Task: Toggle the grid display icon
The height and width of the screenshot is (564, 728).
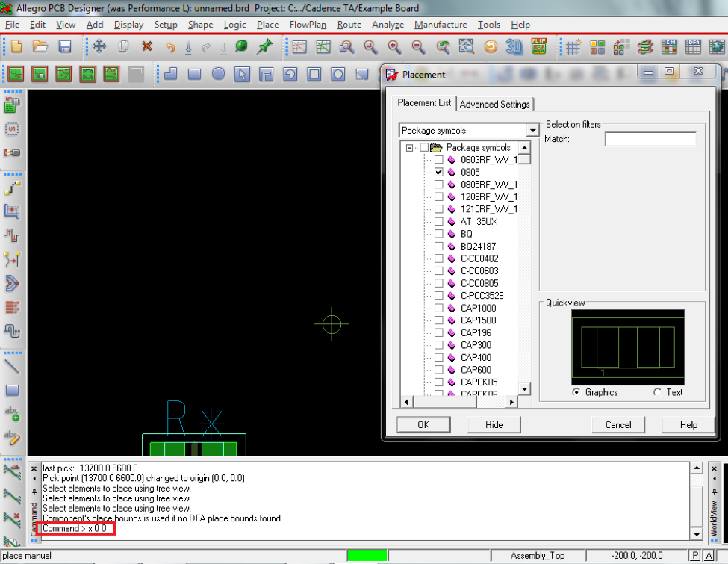Action: (x=573, y=46)
